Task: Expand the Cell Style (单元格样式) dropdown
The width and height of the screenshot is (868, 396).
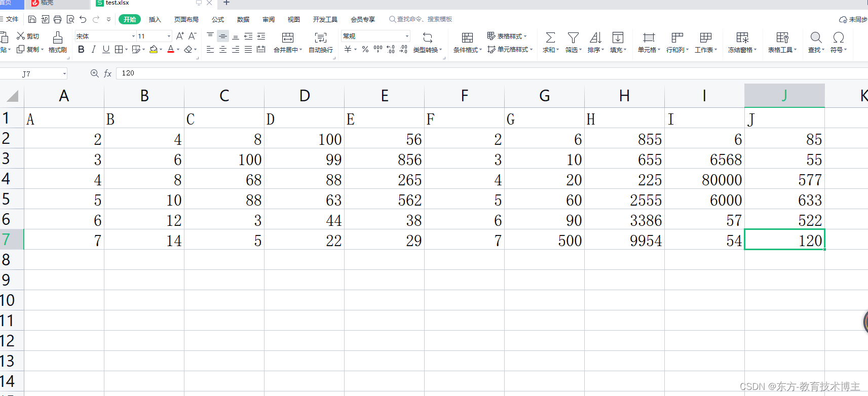Action: [x=531, y=49]
